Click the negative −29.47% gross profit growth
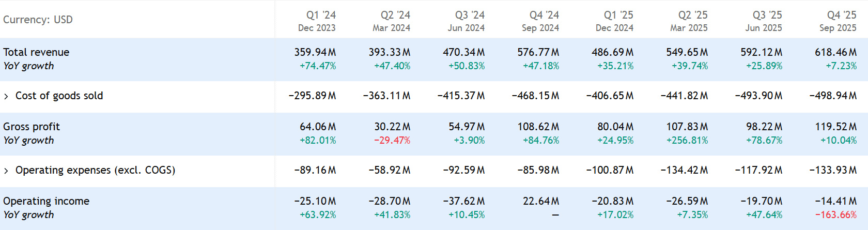This screenshot has width=868, height=230. click(x=392, y=141)
